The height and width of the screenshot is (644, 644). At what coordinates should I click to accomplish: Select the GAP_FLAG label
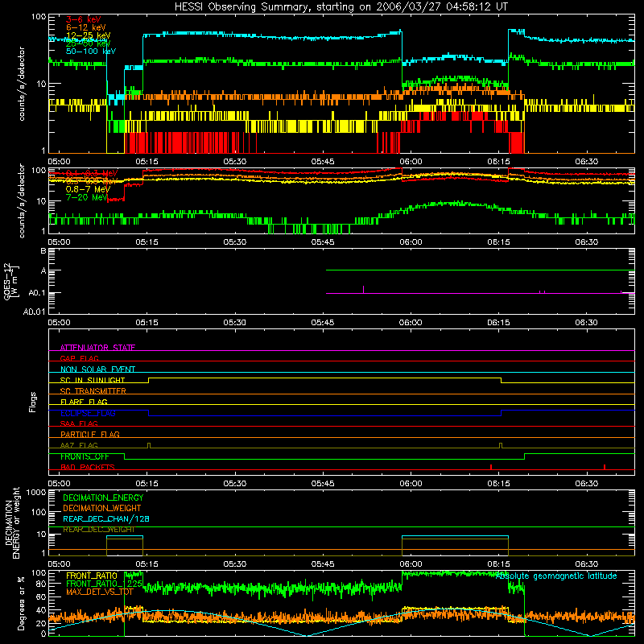(79, 358)
